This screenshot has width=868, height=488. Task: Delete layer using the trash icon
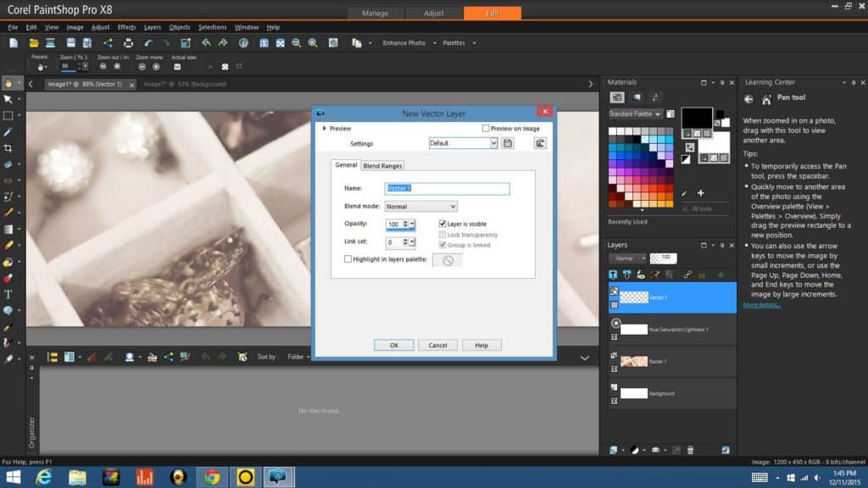pyautogui.click(x=690, y=450)
